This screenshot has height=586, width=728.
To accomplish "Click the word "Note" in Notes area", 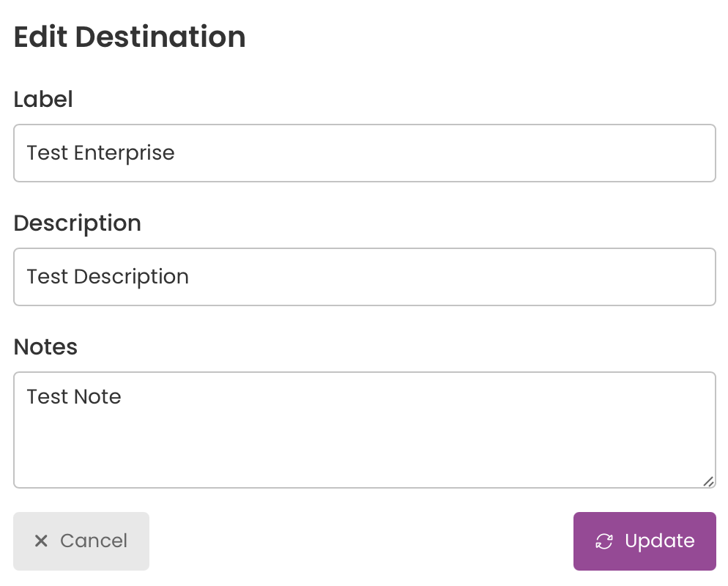I will 97,397.
